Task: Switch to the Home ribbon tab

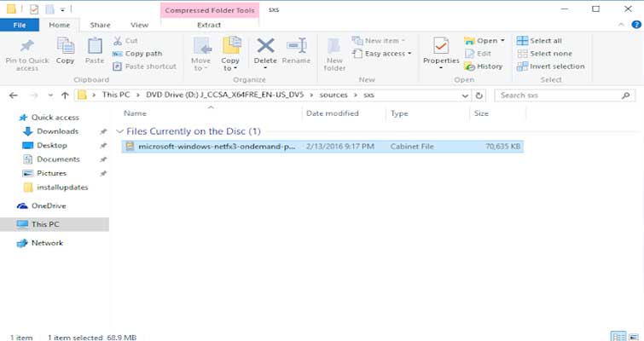Action: [60, 25]
